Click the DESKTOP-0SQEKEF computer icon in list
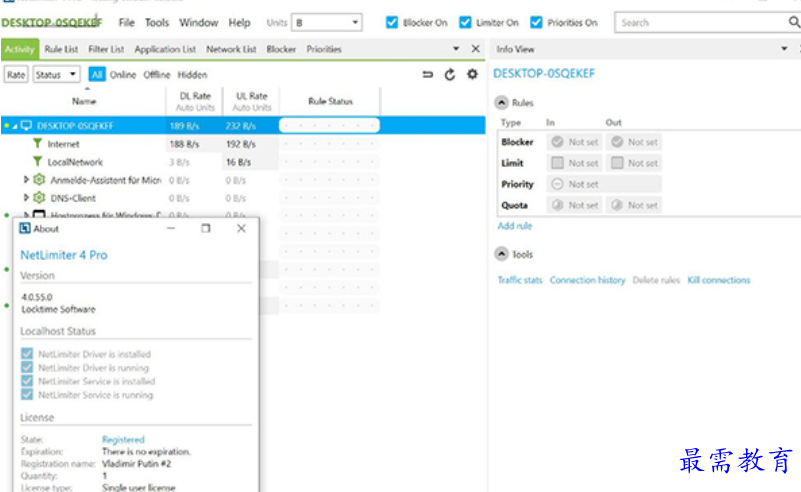This screenshot has width=801, height=492. [26, 125]
